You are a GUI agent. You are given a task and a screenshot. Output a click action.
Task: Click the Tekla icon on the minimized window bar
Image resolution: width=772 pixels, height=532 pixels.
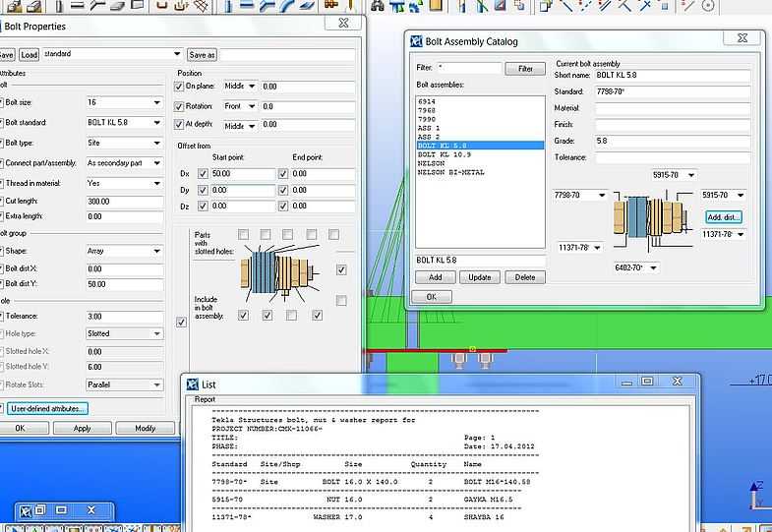[x=27, y=510]
